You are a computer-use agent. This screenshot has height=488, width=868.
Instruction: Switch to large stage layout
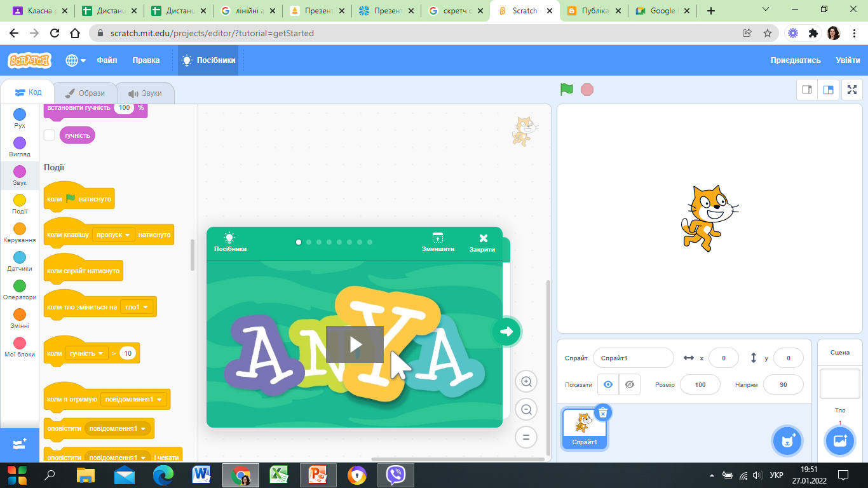[829, 90]
